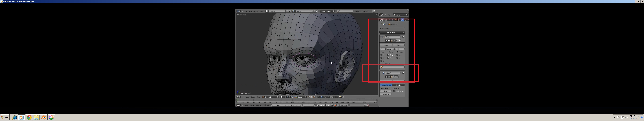Toggle limit selection to visible icon
Image resolution: width=644 pixels, height=121 pixels.
(318, 97)
